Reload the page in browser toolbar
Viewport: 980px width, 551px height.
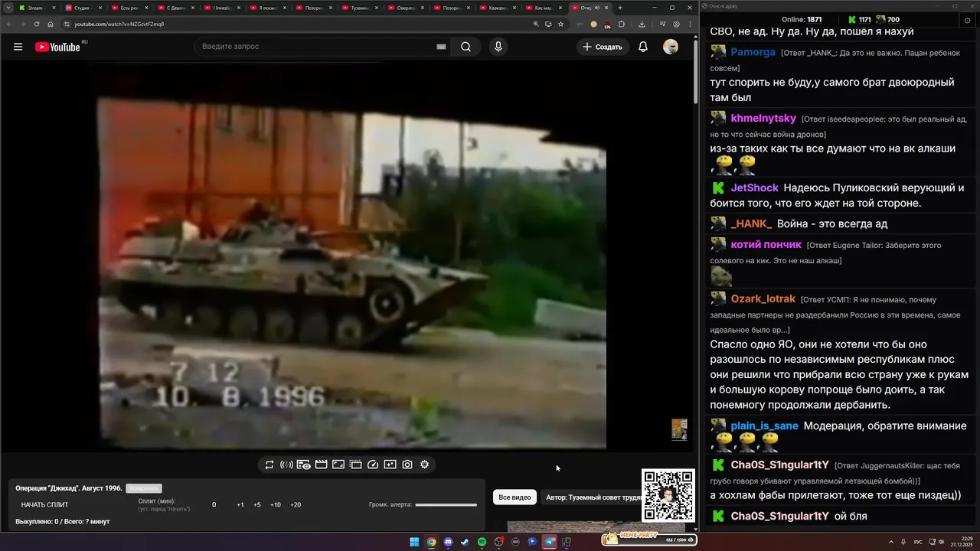point(37,24)
